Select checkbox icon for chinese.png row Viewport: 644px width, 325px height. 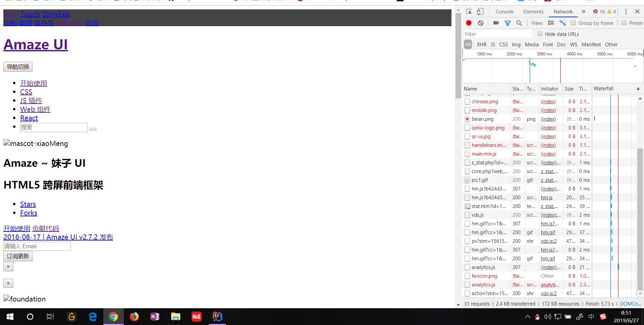[x=467, y=102]
